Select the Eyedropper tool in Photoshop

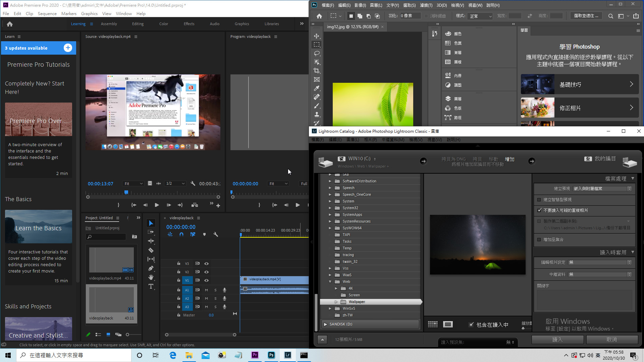pos(317,88)
